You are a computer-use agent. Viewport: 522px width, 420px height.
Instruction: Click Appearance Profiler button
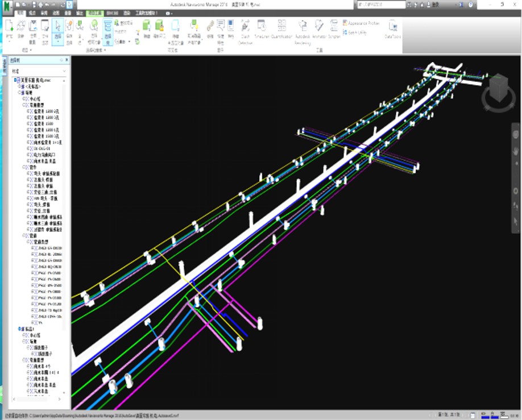click(362, 23)
